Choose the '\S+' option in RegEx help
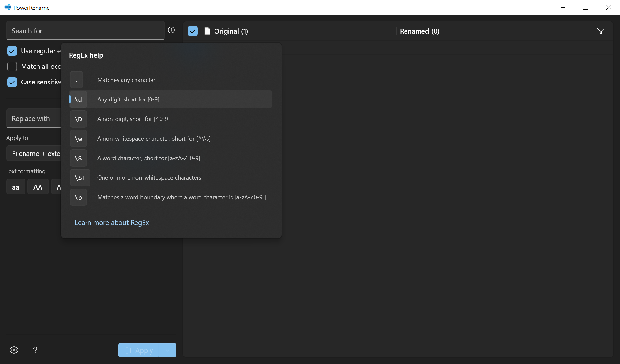 (x=170, y=177)
